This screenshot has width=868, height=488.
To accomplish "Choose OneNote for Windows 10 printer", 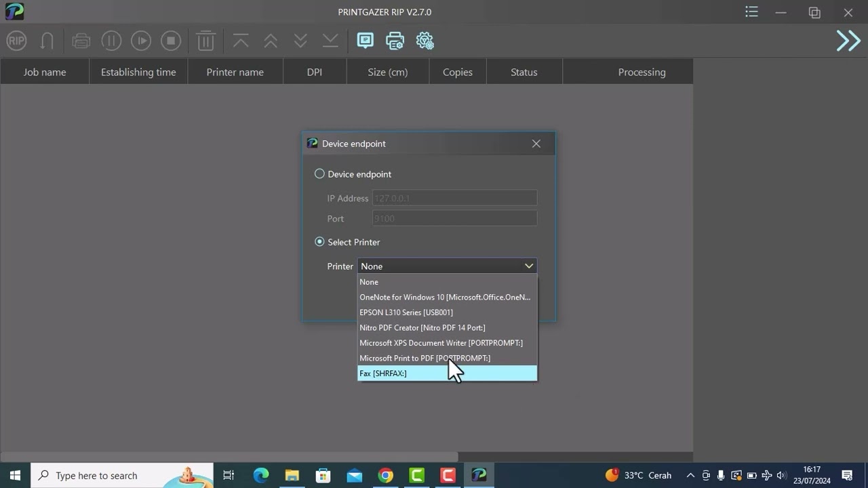I will click(x=448, y=297).
